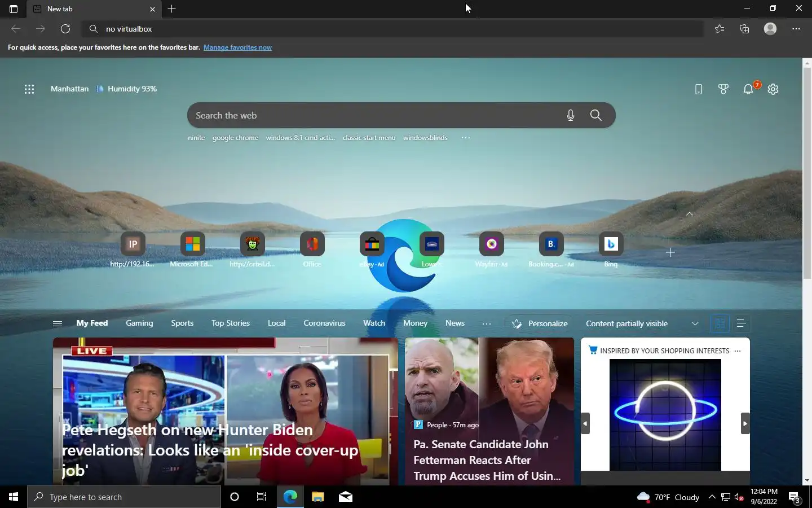Open the mobile phone icon

coord(699,89)
